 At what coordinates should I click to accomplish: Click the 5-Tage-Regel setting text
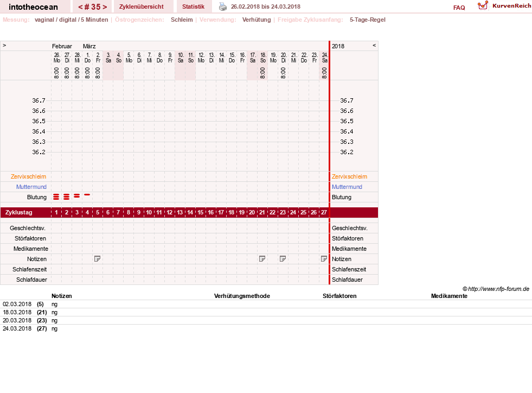[368, 20]
